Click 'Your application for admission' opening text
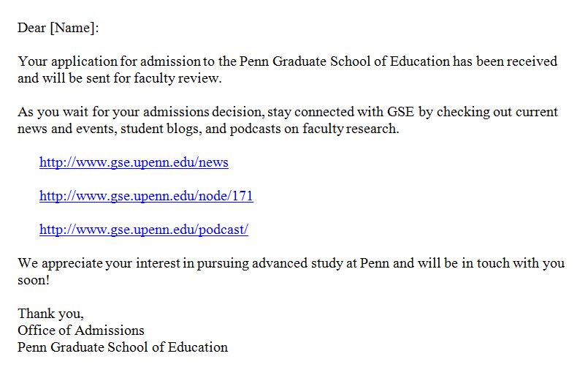Screen dimensions: 588x378 click(109, 61)
